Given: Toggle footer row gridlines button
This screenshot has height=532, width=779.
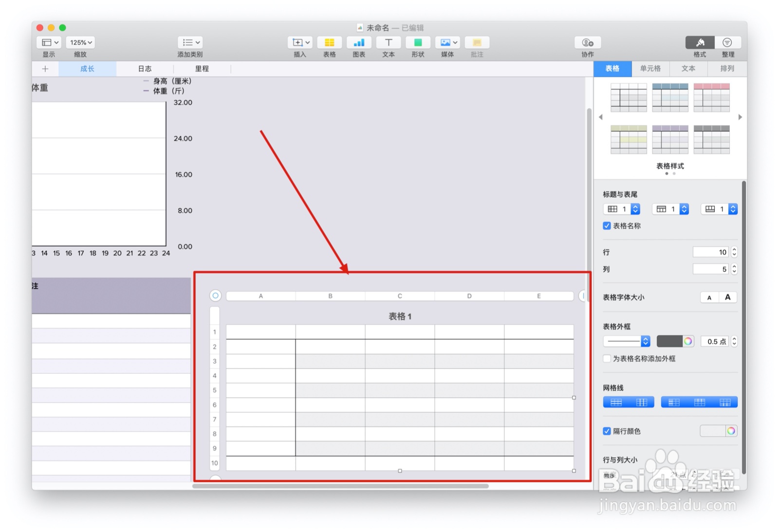Looking at the screenshot, I should (x=725, y=403).
